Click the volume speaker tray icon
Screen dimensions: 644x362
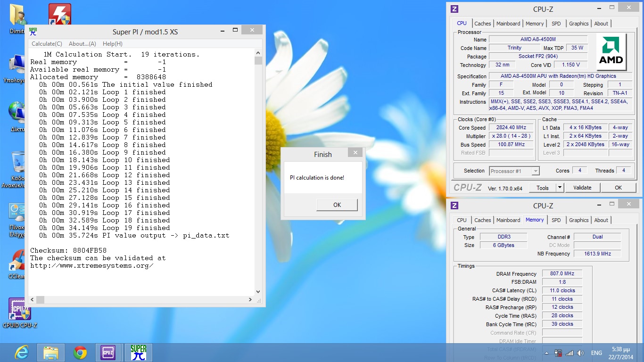pyautogui.click(x=580, y=353)
